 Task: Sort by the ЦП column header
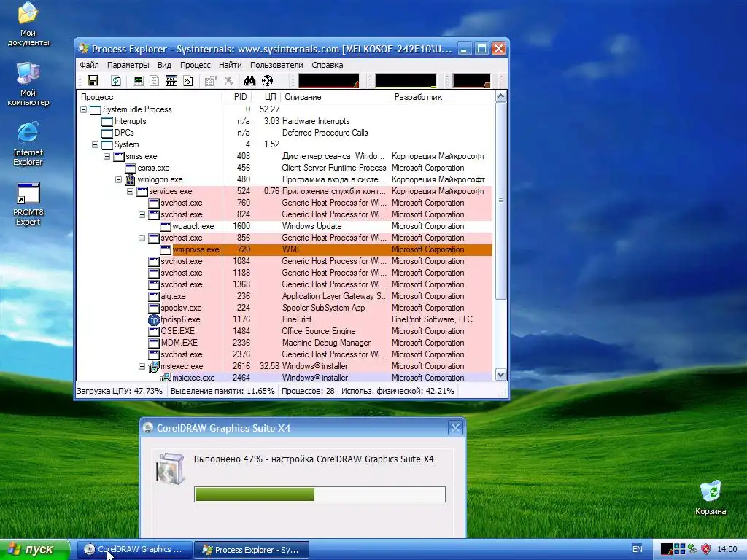[x=267, y=97]
